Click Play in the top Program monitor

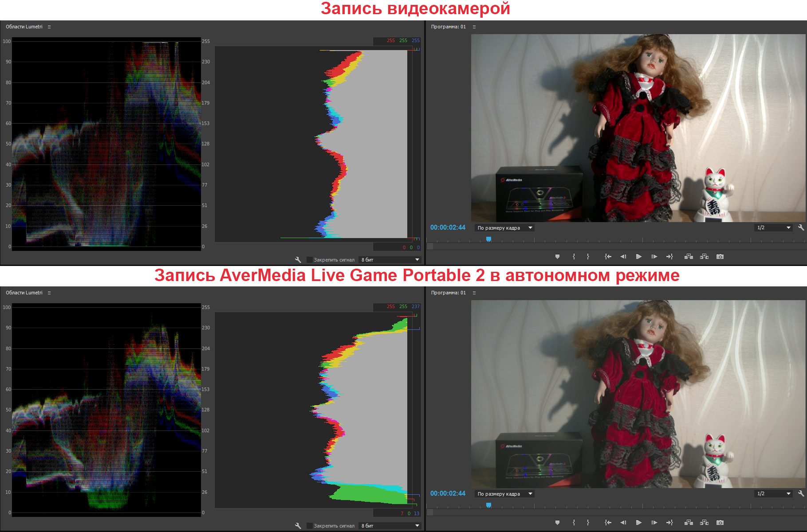coord(638,257)
